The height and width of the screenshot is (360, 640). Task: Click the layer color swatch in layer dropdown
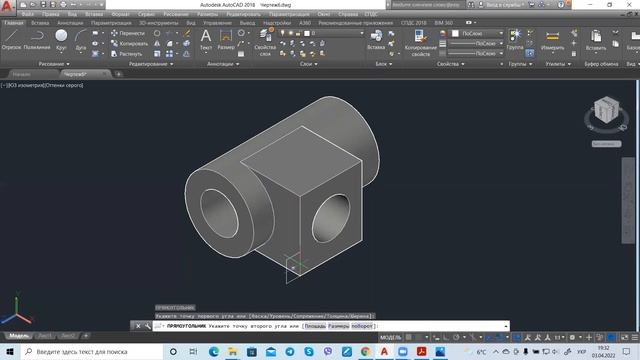pos(307,33)
